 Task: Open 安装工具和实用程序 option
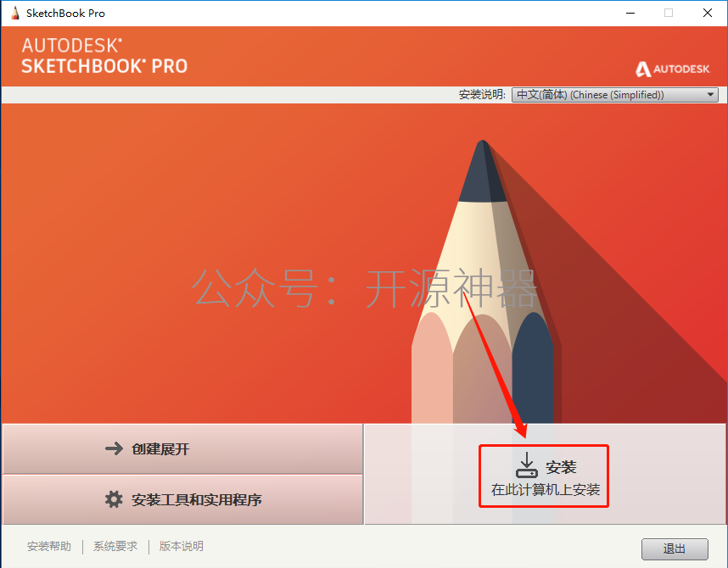click(x=183, y=500)
